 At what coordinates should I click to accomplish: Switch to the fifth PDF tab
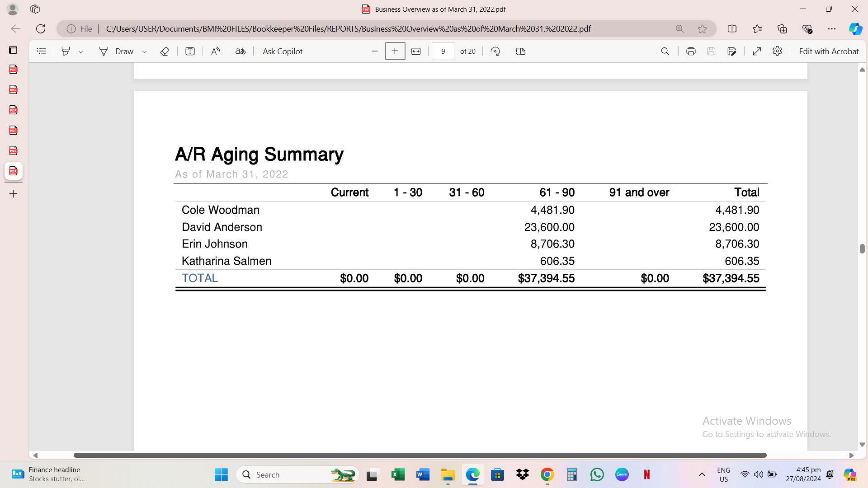(x=13, y=151)
